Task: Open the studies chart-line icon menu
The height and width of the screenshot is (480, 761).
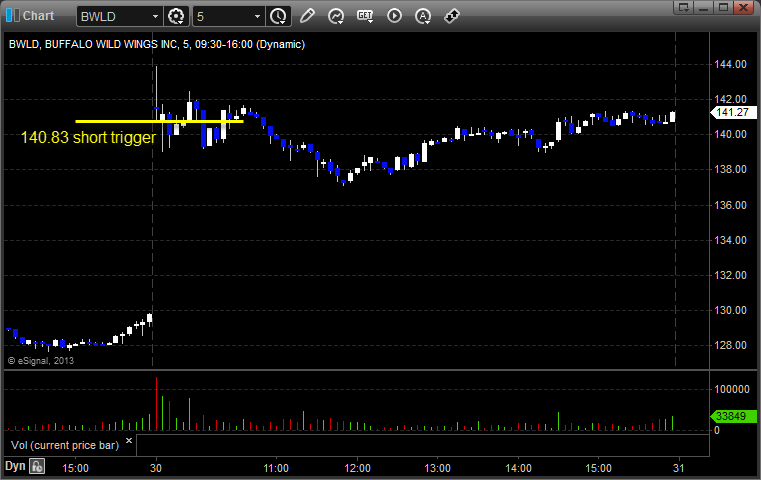Action: tap(336, 16)
